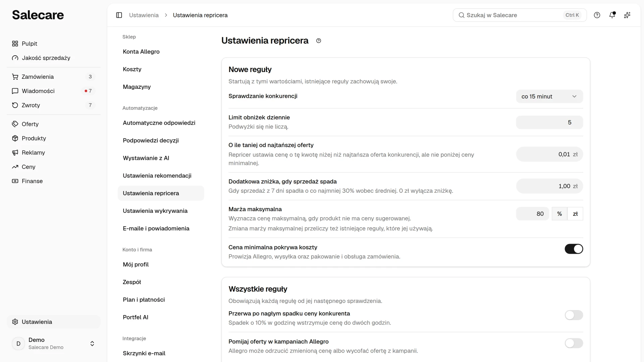Open Magazyny settings page
Screen dimensions: 644x362
pos(161,87)
